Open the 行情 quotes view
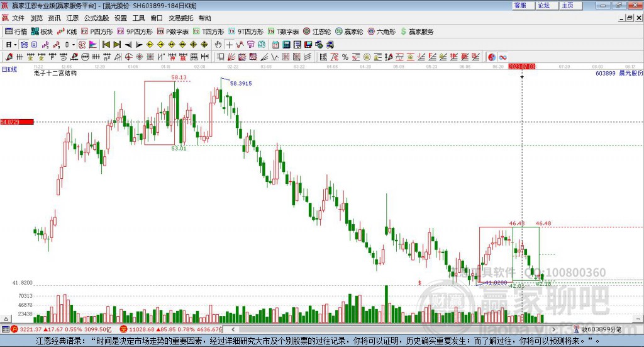The width and height of the screenshot is (644, 347). click(x=16, y=31)
